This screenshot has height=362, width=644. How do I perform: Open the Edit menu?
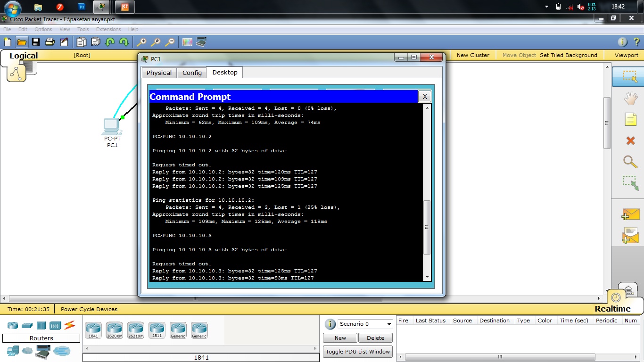(x=23, y=29)
